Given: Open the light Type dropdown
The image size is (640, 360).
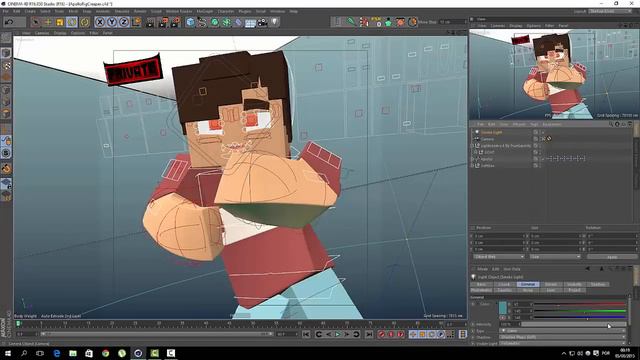Looking at the screenshot, I should pyautogui.click(x=562, y=331).
